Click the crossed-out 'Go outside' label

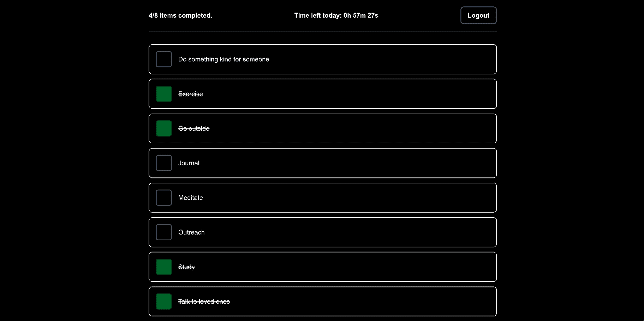click(194, 128)
